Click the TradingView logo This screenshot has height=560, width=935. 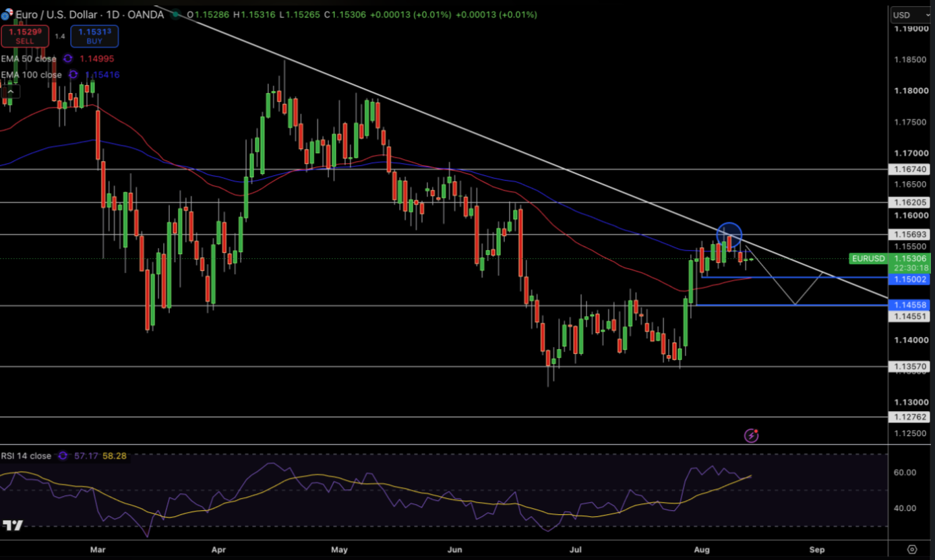pyautogui.click(x=13, y=525)
